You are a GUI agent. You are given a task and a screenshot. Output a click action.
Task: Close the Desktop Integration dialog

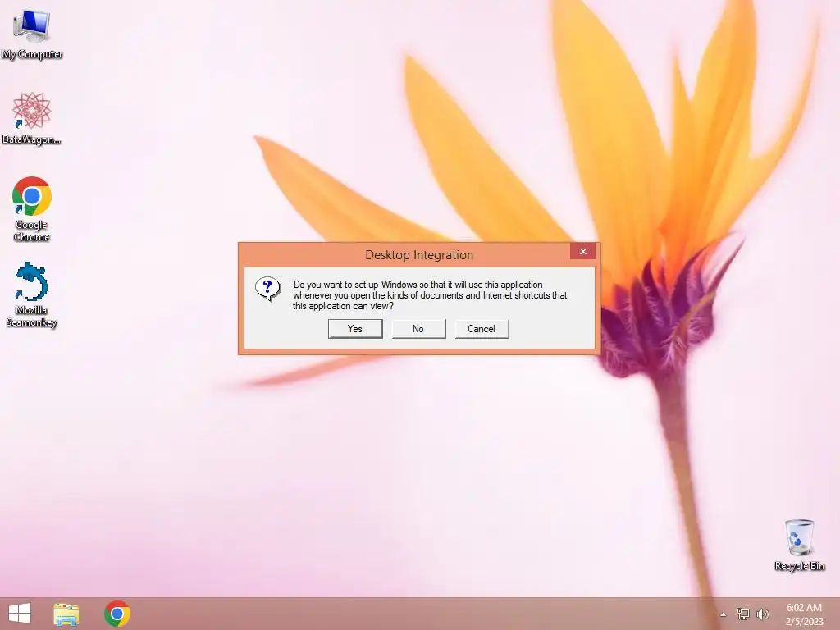(583, 252)
